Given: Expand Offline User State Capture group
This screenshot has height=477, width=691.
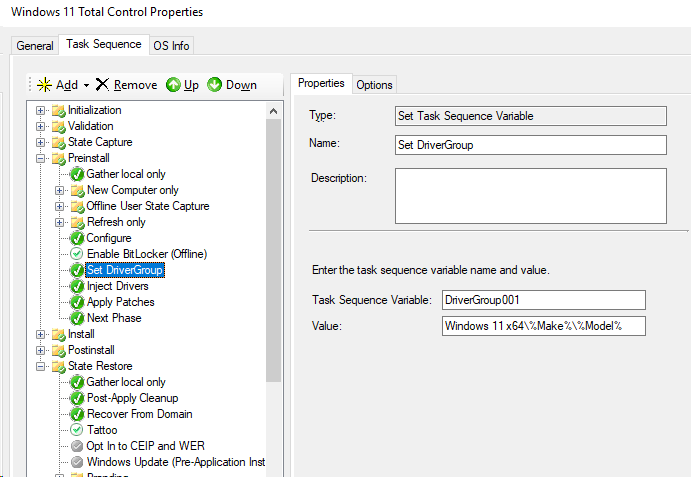Looking at the screenshot, I should click(59, 206).
